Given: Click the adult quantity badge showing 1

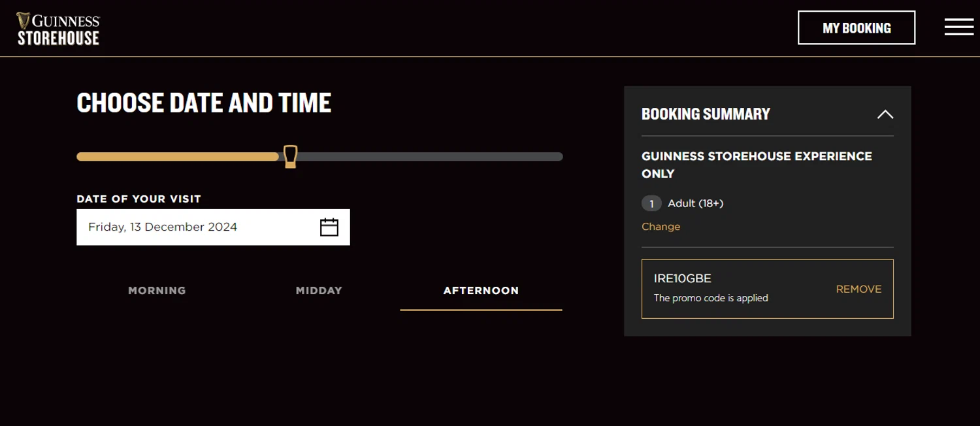Looking at the screenshot, I should click(651, 204).
